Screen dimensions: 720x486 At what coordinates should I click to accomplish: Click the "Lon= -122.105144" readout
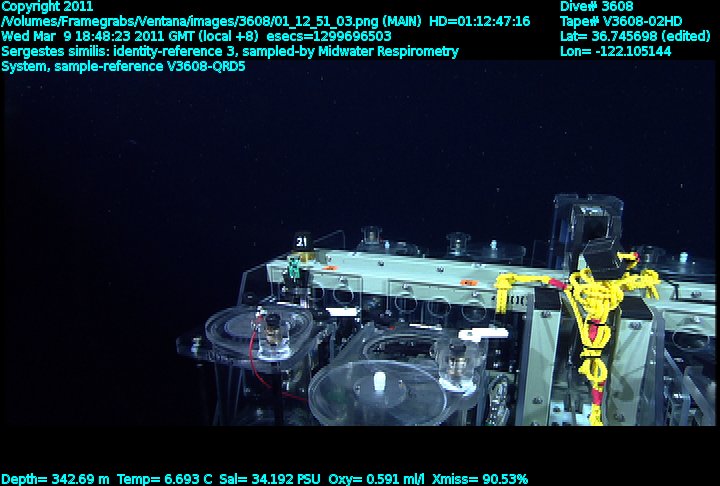[x=615, y=51]
